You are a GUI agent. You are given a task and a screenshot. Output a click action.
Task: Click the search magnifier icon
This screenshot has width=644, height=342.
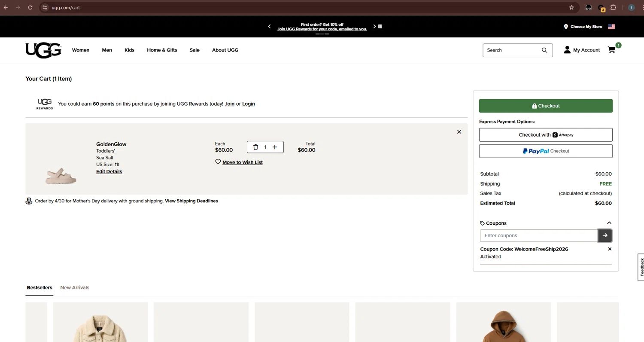click(x=544, y=50)
